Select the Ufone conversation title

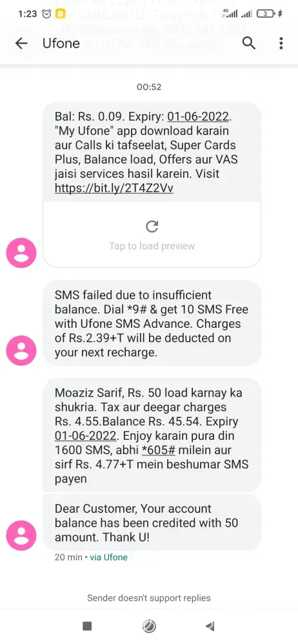[x=61, y=43]
